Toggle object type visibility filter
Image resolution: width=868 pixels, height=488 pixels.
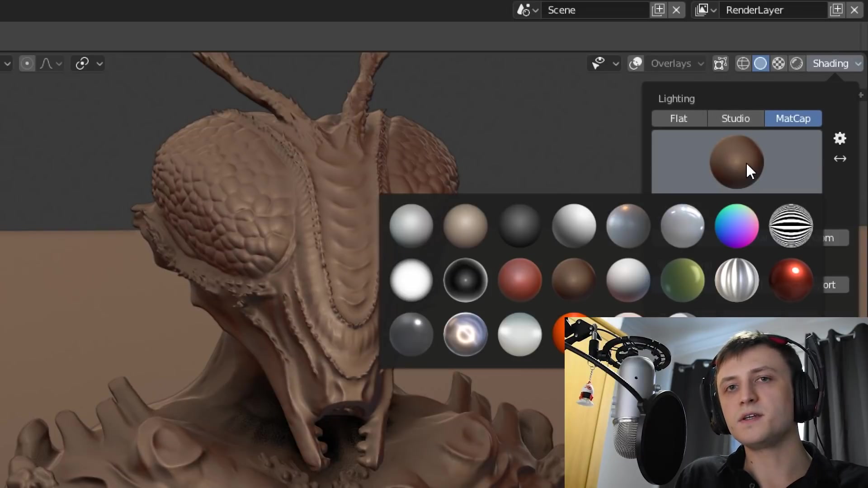[x=598, y=63]
